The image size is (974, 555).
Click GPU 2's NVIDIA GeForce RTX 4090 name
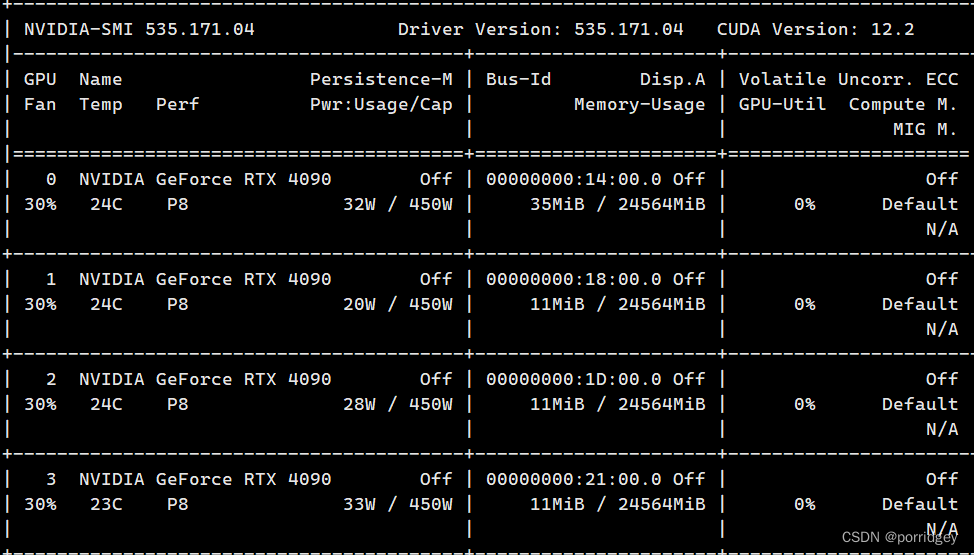[205, 380]
